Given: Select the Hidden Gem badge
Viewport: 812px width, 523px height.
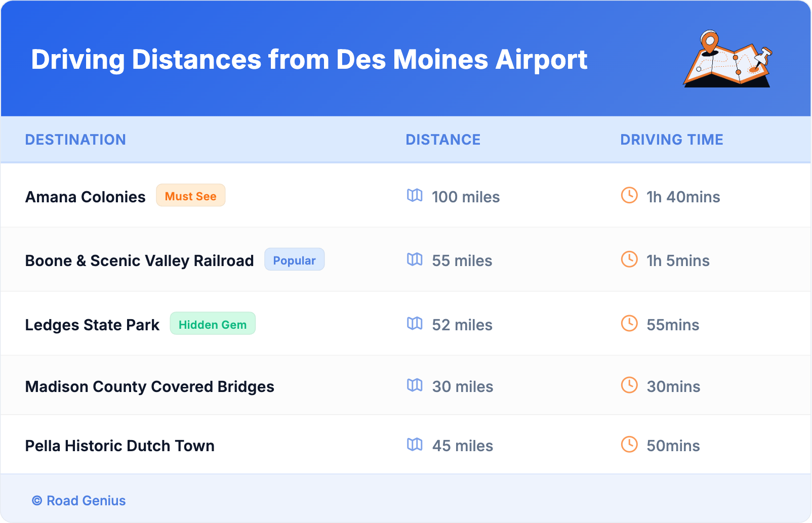Looking at the screenshot, I should pyautogui.click(x=213, y=324).
